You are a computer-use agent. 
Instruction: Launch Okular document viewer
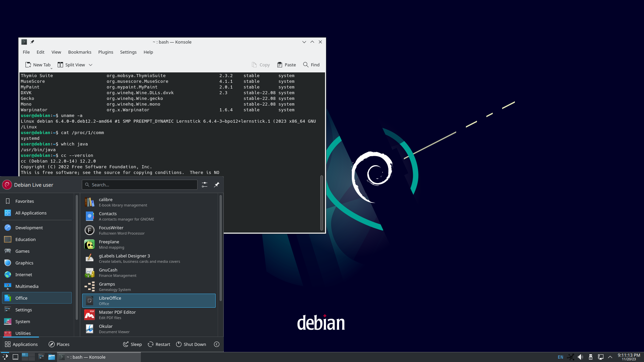[149, 329]
